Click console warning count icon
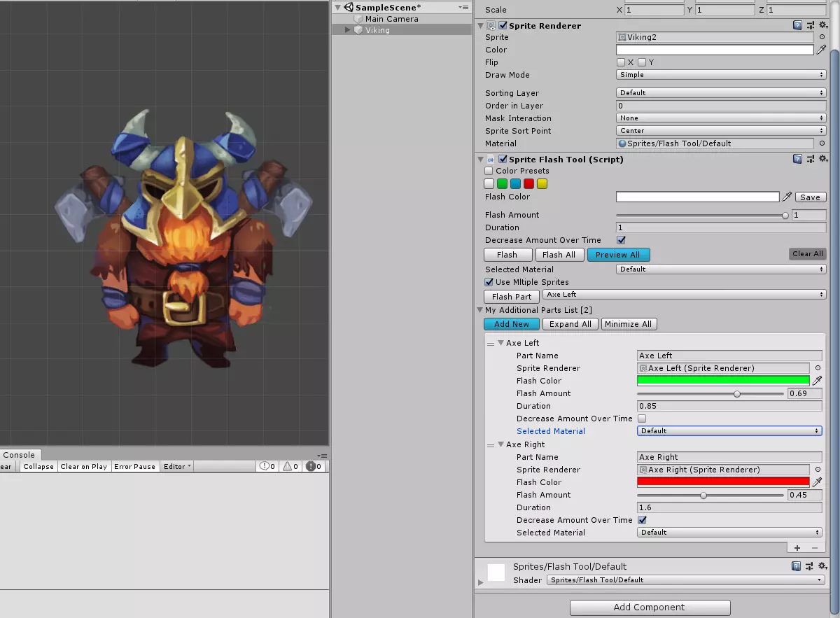 290,466
